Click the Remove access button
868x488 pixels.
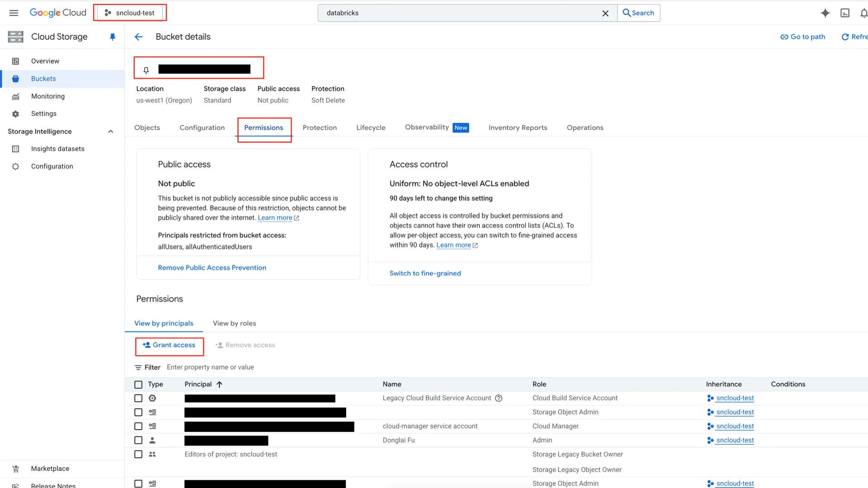245,345
